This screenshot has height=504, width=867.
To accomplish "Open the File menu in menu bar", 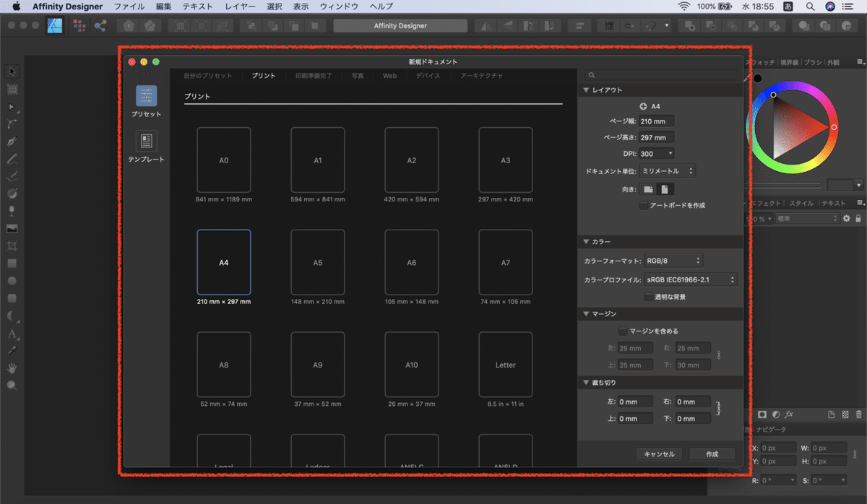I will (129, 6).
